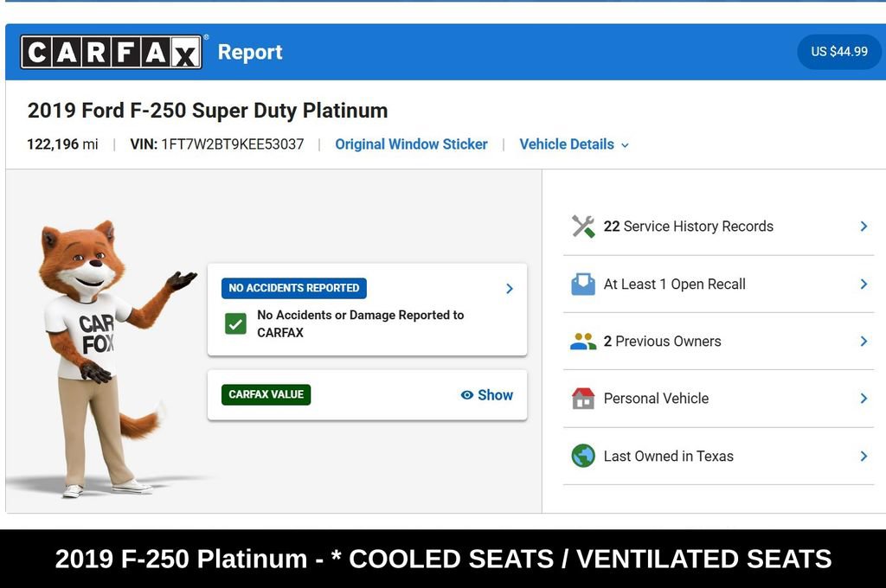Screen dimensions: 886x588
Task: Click the CARFAX logo
Action: (x=112, y=52)
